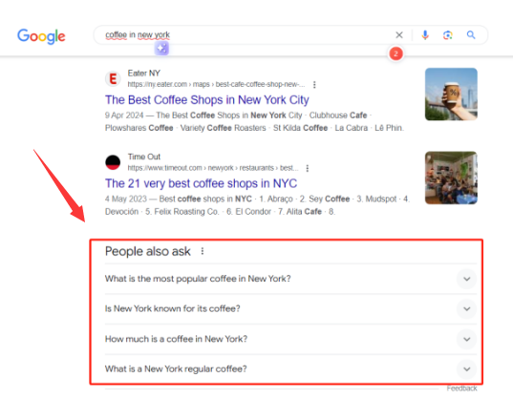Click the Feedback link

(x=461, y=388)
